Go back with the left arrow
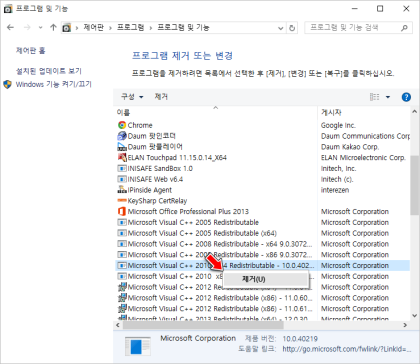The height and width of the screenshot is (364, 420). [x=11, y=27]
